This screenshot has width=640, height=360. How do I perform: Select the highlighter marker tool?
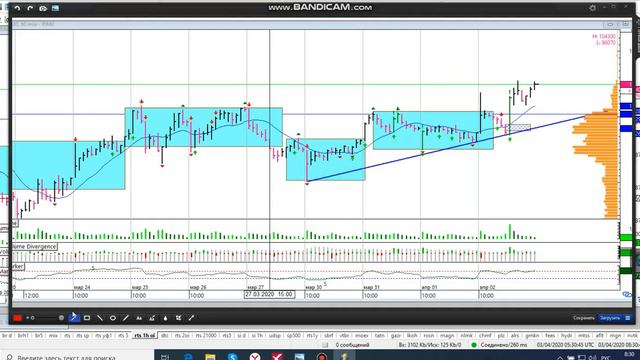[152, 318]
